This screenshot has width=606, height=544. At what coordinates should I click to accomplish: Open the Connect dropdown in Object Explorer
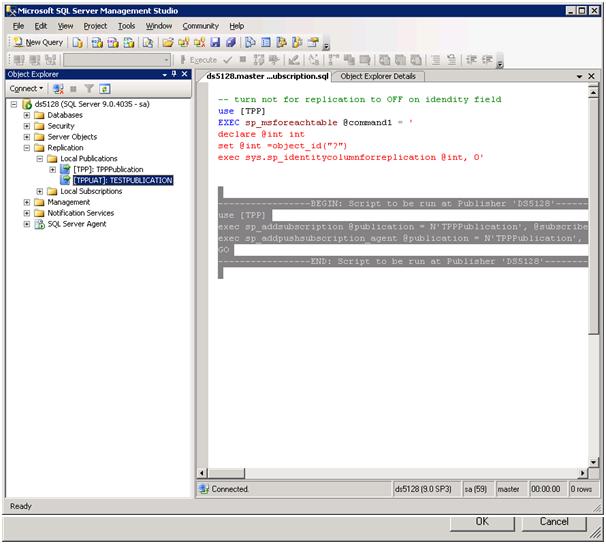coord(26,89)
